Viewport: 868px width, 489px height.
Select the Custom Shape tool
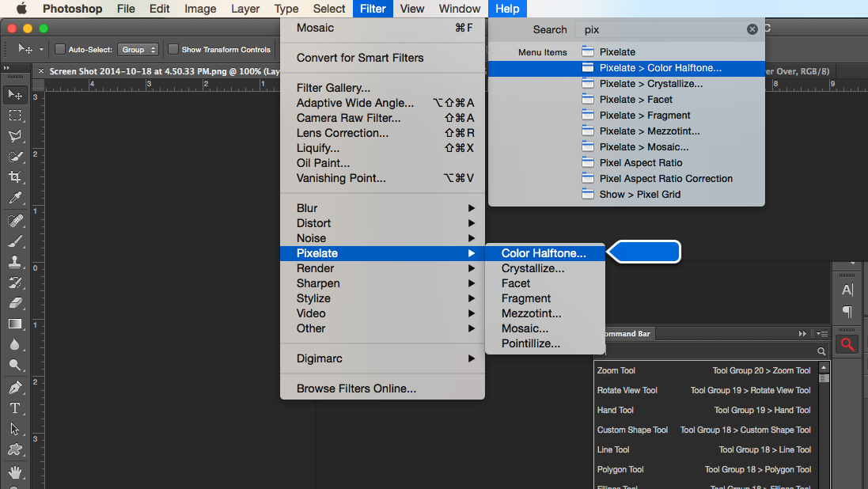click(x=15, y=449)
